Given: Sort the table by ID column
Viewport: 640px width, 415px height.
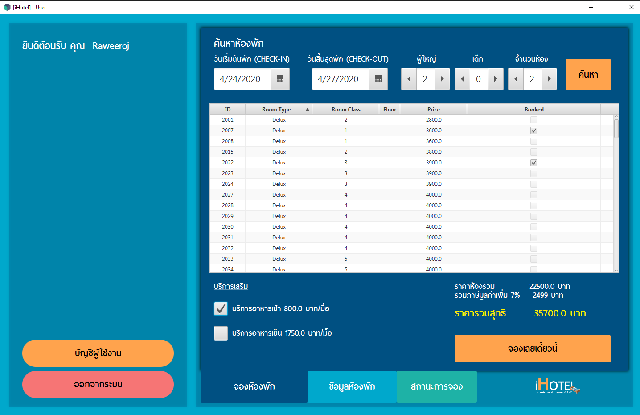Looking at the screenshot, I should pos(227,109).
